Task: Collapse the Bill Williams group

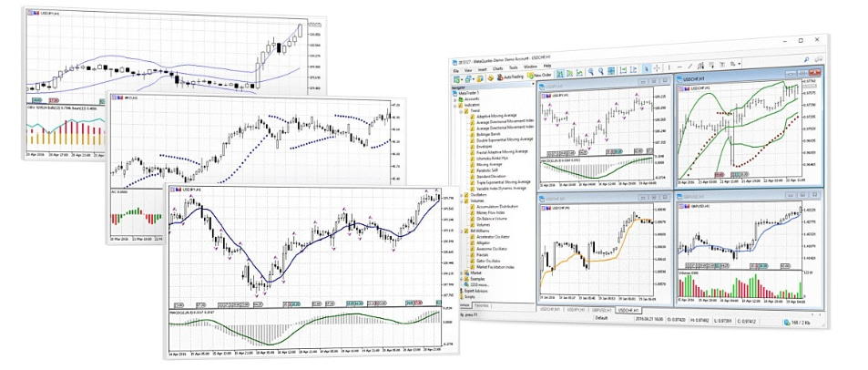Action: pyautogui.click(x=461, y=231)
